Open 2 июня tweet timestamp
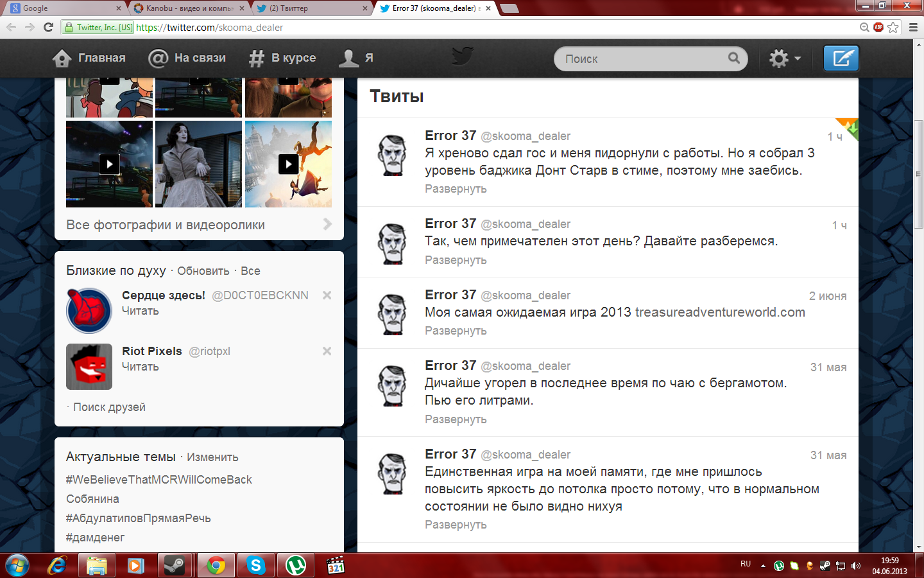This screenshot has width=924, height=578. (828, 296)
